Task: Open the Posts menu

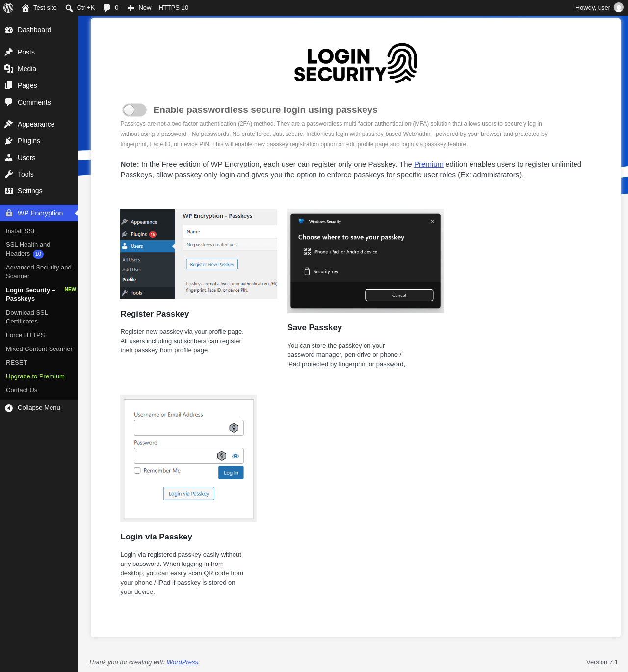Action: tap(39, 52)
